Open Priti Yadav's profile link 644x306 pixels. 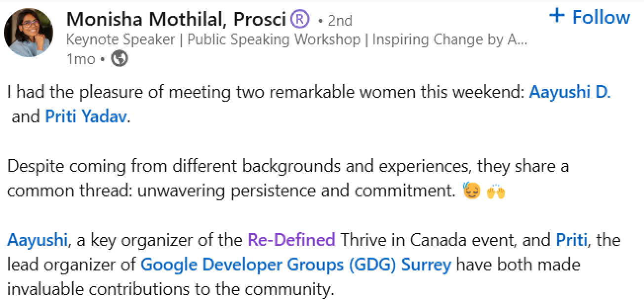[x=85, y=116]
